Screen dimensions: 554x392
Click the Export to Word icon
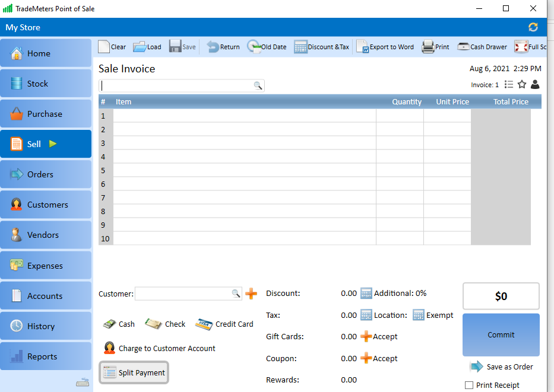coord(362,47)
